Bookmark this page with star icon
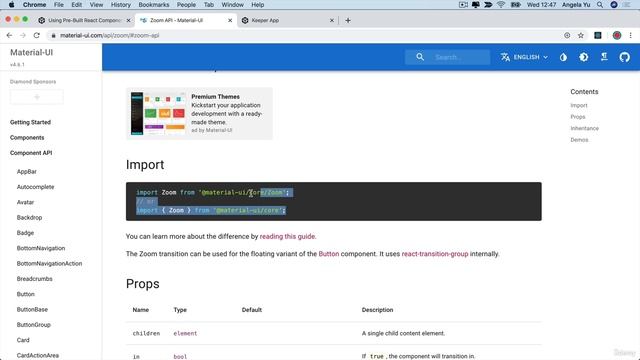The image size is (640, 360). [x=581, y=36]
